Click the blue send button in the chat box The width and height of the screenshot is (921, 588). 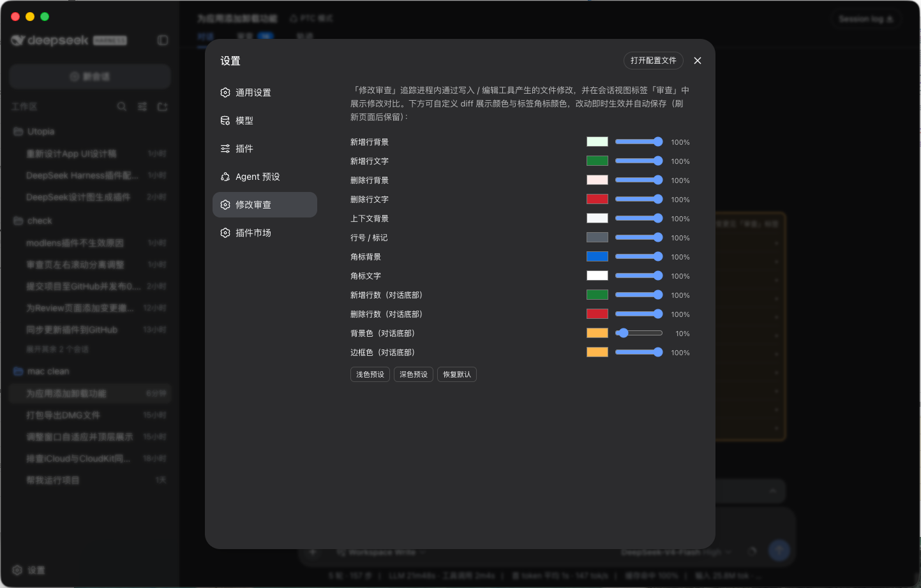(779, 550)
